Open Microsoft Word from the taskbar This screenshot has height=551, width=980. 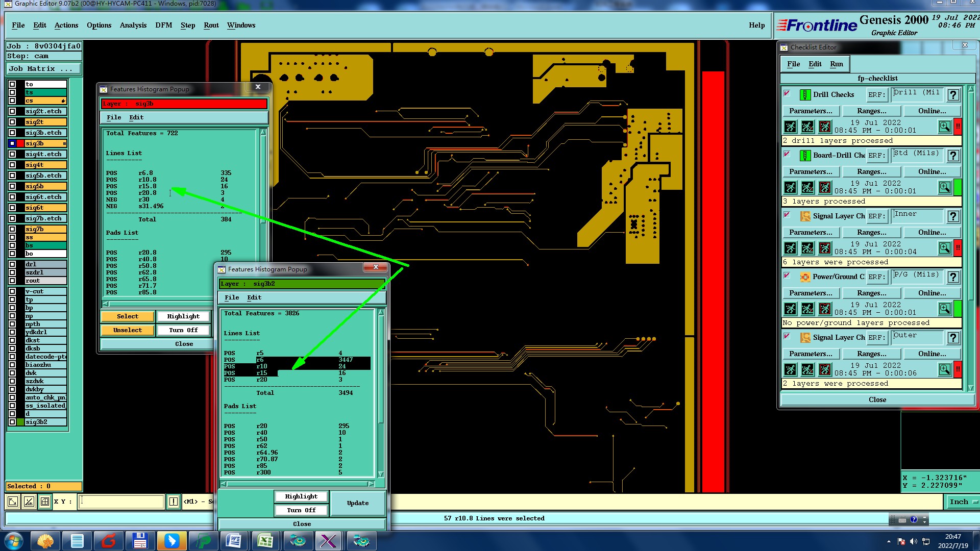(x=233, y=540)
